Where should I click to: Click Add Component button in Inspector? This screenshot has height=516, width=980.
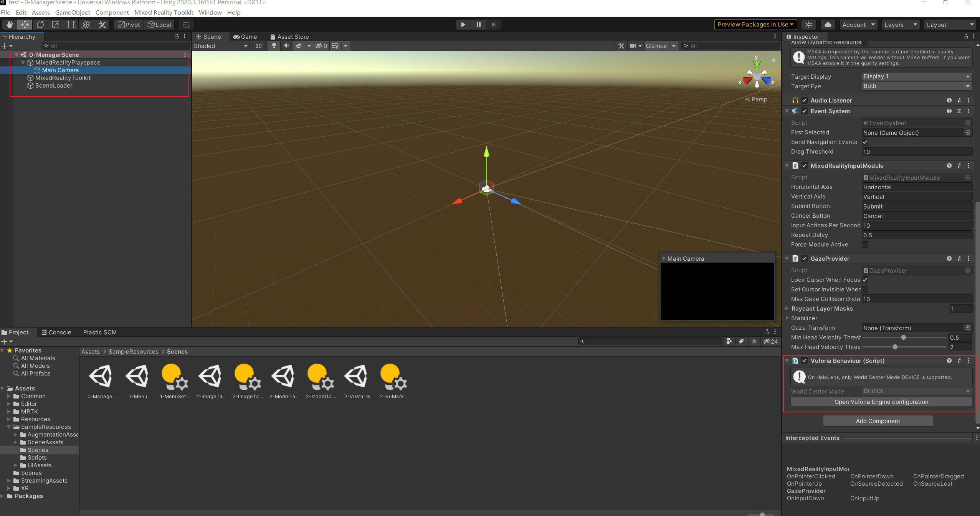point(878,421)
